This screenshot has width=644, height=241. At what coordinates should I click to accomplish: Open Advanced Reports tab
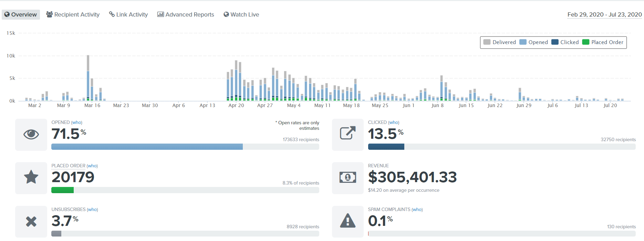click(x=186, y=14)
